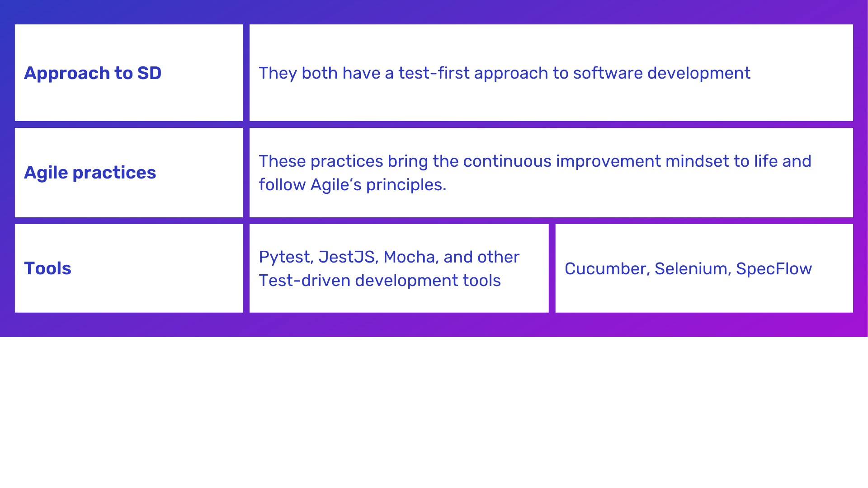Image resolution: width=868 pixels, height=488 pixels.
Task: Click the Tools label in the left column
Action: coord(47,268)
